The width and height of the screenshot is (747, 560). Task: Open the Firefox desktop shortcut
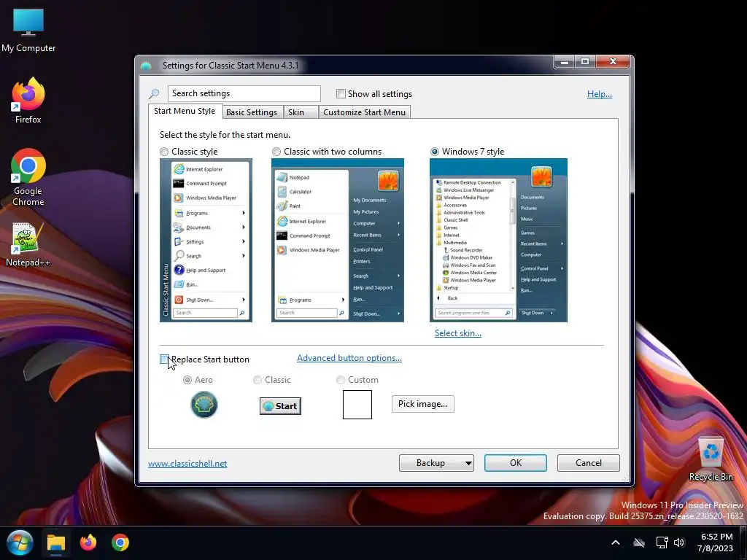coord(28,101)
